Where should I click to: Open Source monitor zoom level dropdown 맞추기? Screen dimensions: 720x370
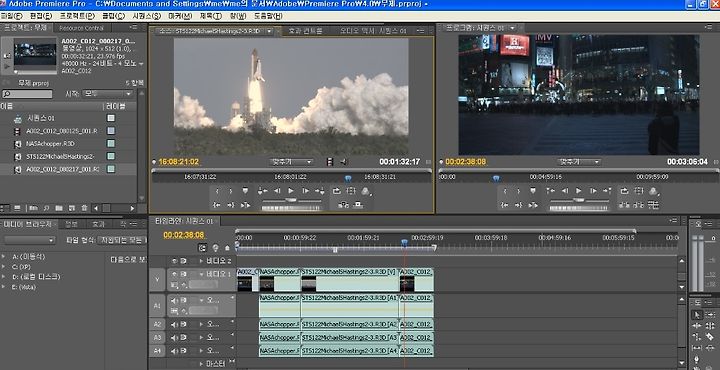pos(291,162)
